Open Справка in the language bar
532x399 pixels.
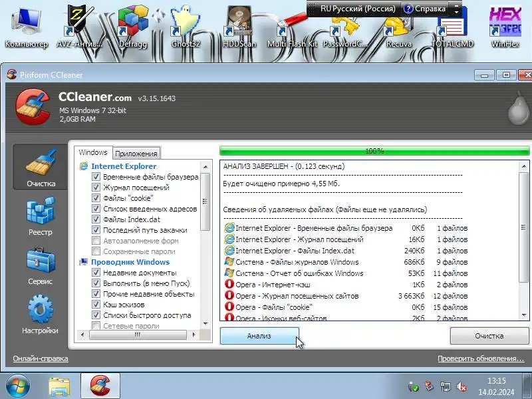coord(426,9)
